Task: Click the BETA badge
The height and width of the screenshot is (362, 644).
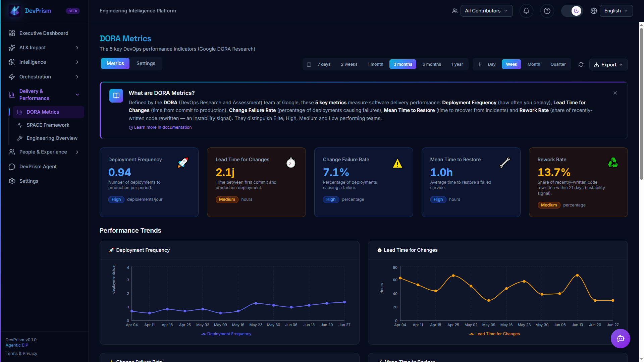Action: click(73, 11)
